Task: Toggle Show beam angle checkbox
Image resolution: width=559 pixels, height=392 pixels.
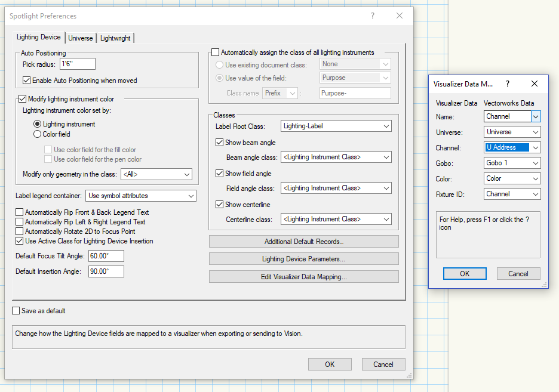Action: tap(220, 143)
